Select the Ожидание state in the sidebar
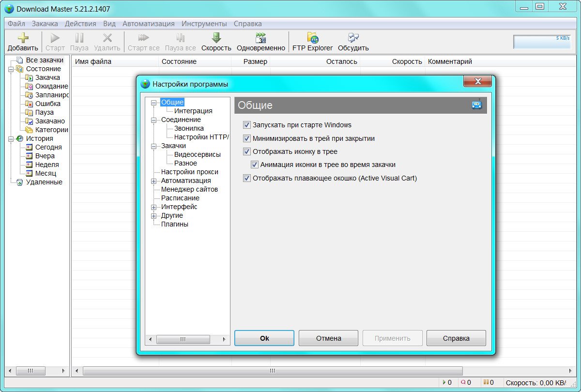Image resolution: width=581 pixels, height=392 pixels. [x=51, y=86]
